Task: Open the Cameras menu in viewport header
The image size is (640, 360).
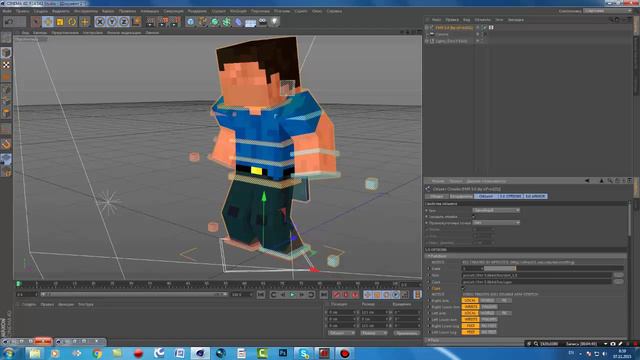Action: point(40,32)
